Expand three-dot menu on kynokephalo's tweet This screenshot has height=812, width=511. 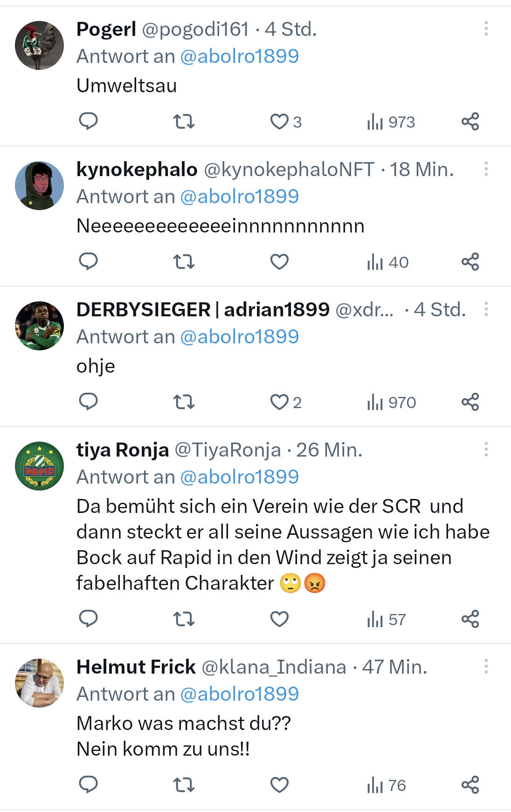pyautogui.click(x=486, y=169)
